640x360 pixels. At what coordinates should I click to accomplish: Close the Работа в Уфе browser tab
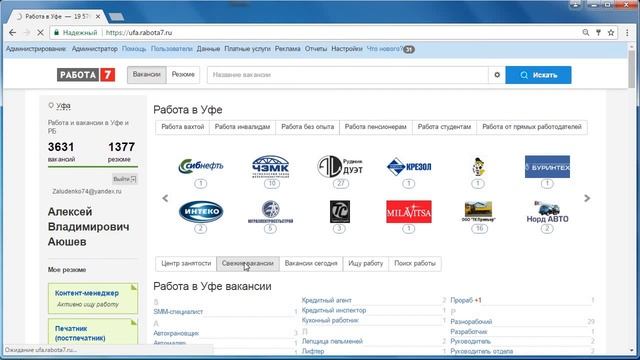tap(98, 17)
